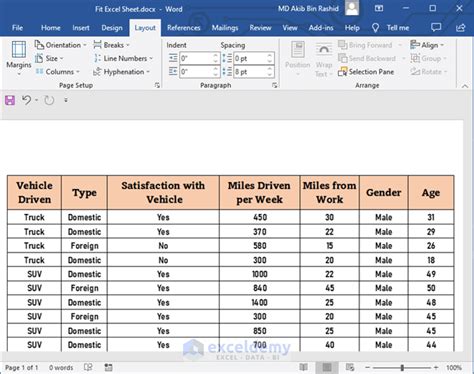Open the Breaks dropdown
Image resolution: width=474 pixels, height=374 pixels.
point(111,45)
